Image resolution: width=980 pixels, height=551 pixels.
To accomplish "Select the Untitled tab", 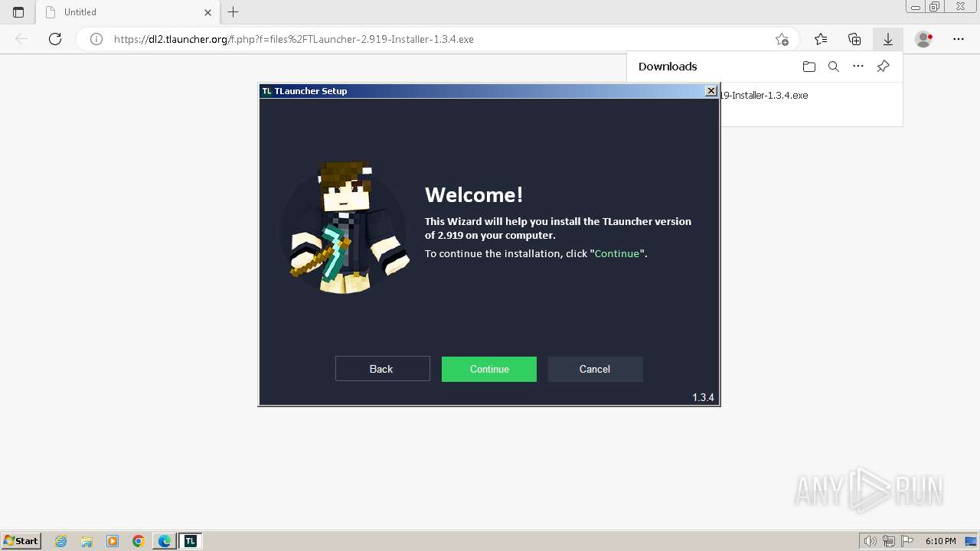I will [129, 12].
